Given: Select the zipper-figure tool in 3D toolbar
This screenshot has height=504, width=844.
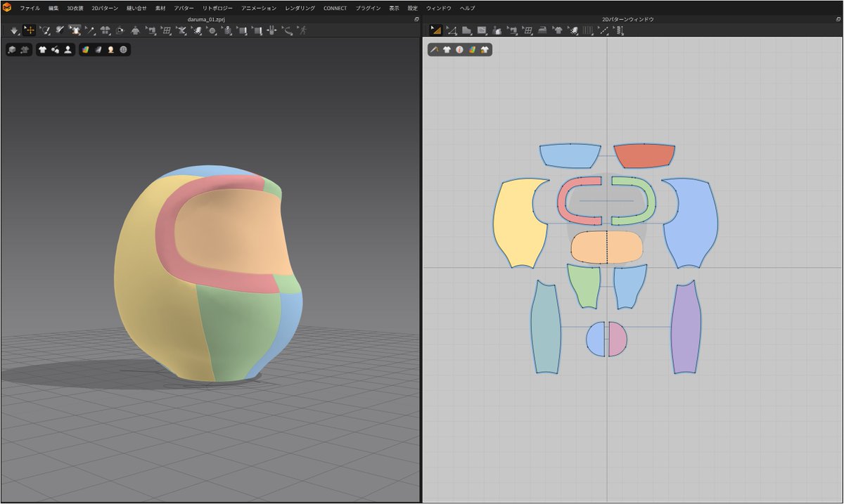Looking at the screenshot, I should (x=228, y=30).
